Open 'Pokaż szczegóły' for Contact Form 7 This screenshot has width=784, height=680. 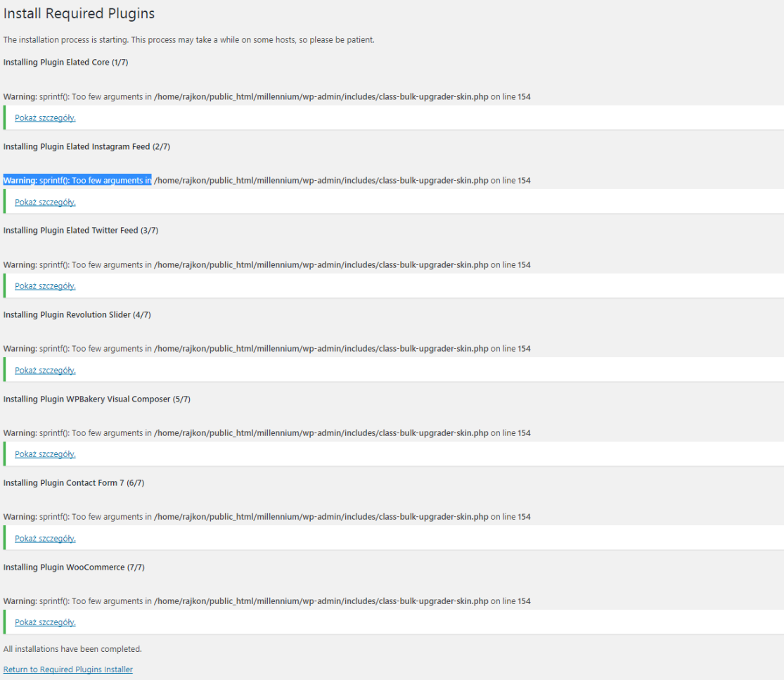[45, 538]
